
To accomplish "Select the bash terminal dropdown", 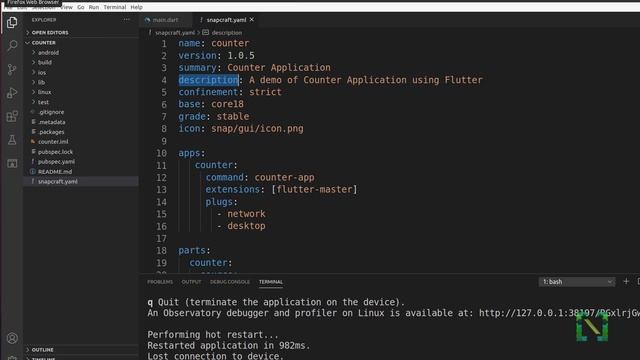I will pos(577,282).
